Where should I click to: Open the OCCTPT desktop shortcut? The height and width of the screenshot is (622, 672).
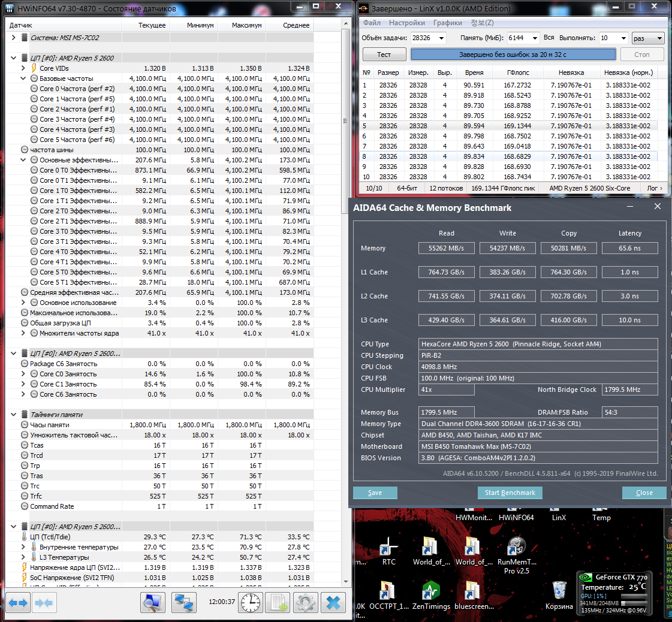point(388,596)
